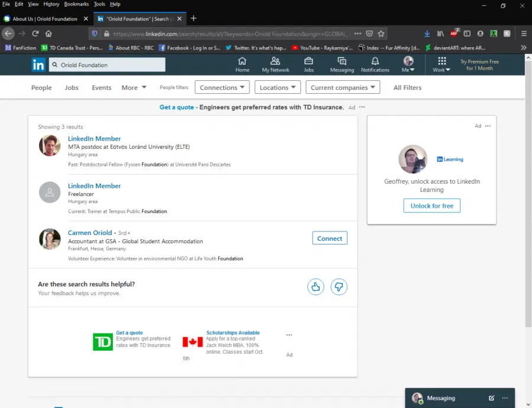Open Firefox Library icon

point(440,34)
